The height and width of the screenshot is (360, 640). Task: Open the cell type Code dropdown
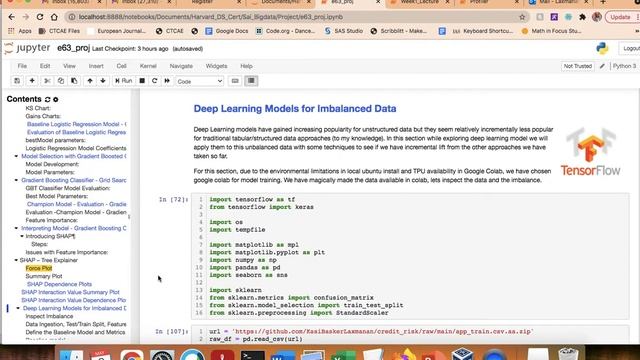coord(200,81)
